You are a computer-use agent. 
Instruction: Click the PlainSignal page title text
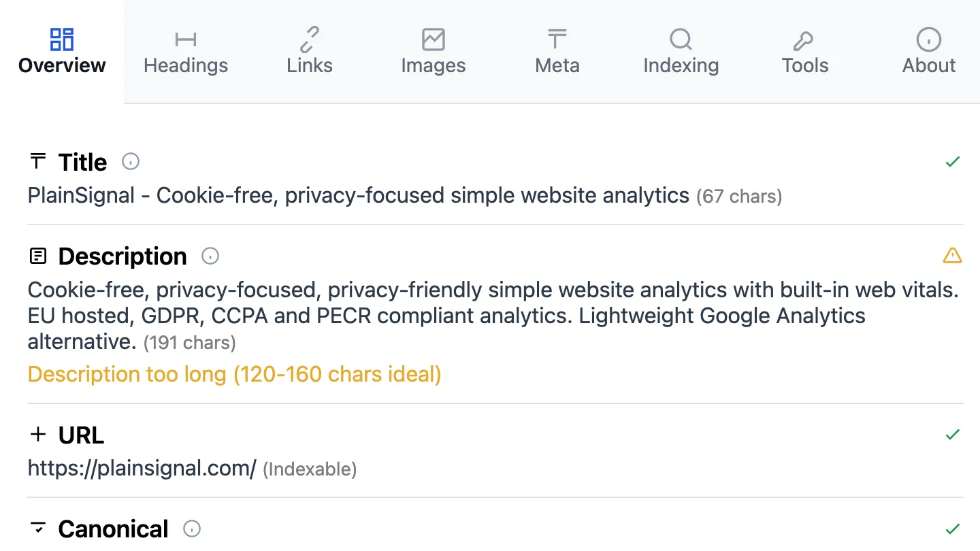point(358,196)
